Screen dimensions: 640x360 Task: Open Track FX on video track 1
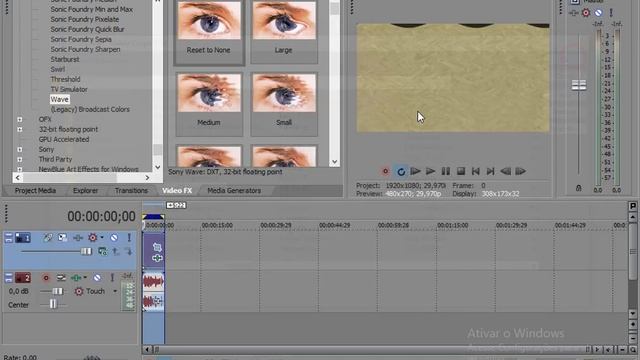coord(78,238)
